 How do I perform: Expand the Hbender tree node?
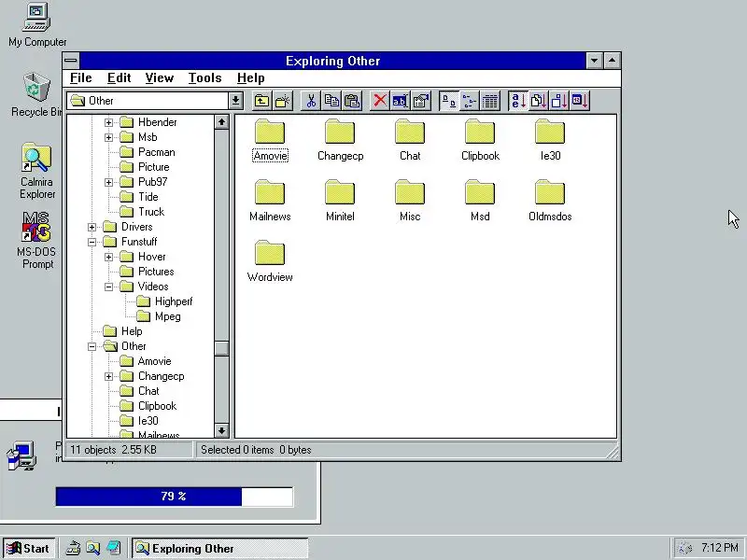[108, 123]
